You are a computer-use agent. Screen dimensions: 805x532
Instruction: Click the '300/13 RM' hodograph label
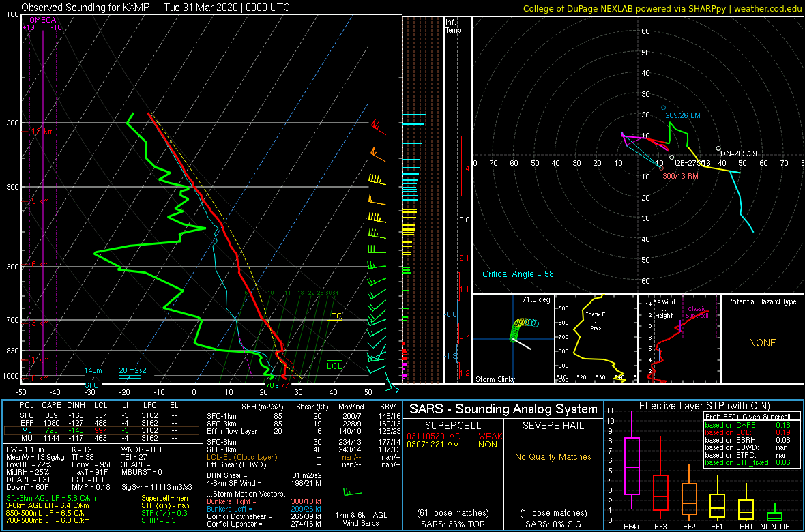coord(680,176)
